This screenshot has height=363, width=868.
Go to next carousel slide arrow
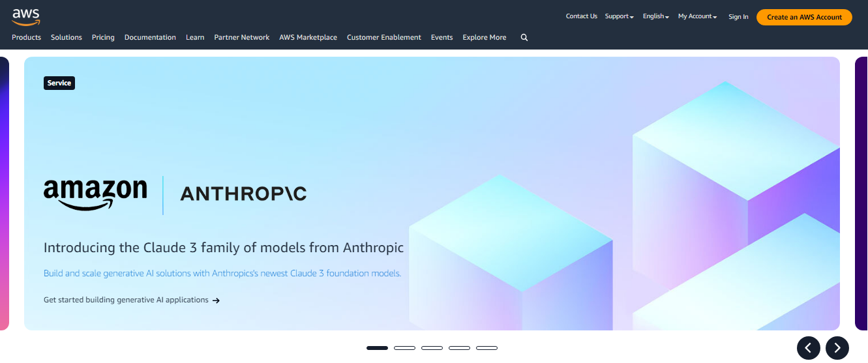[837, 348]
